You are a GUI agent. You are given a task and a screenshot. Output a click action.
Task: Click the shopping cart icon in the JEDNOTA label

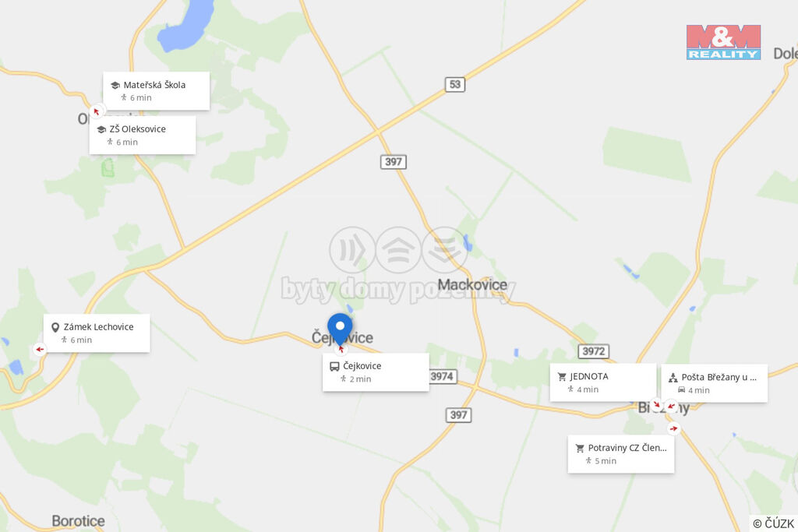562,377
